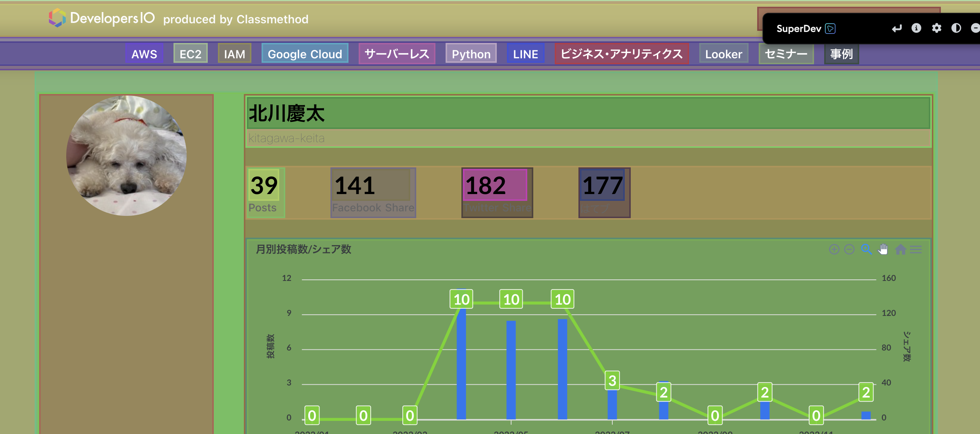This screenshot has width=980, height=434.
Task: Click the SuperDev label
Action: pyautogui.click(x=799, y=29)
